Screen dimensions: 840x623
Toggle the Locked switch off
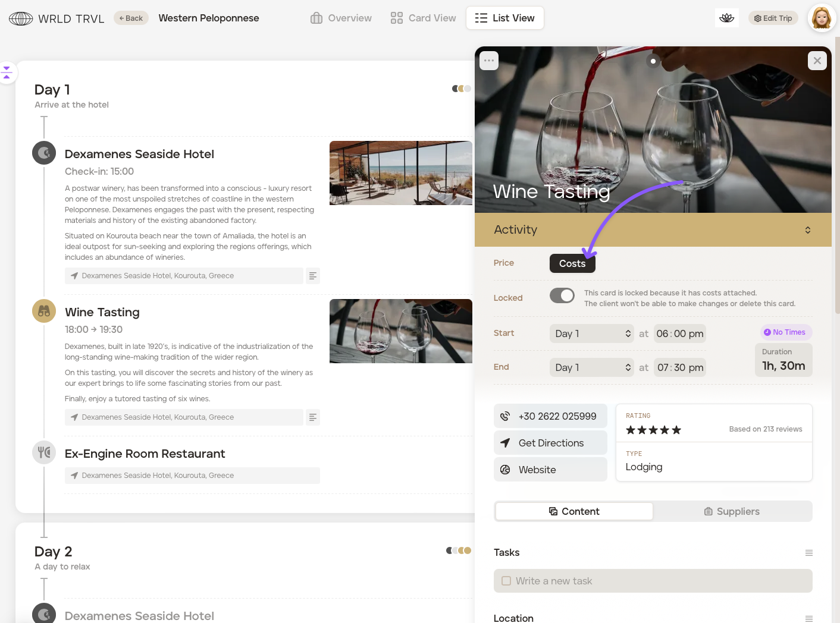coord(562,295)
